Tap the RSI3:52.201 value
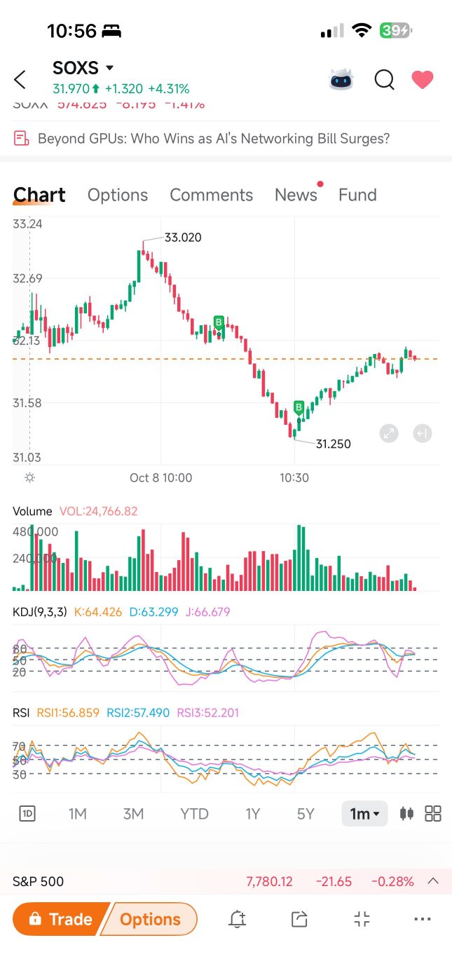The width and height of the screenshot is (452, 980). pyautogui.click(x=208, y=713)
